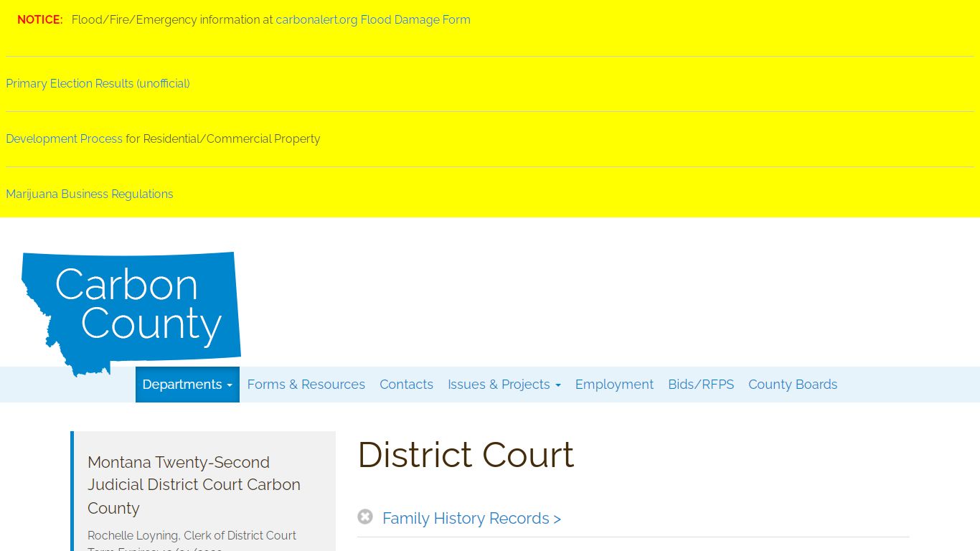Click the circled X icon beside Family History Records
The width and height of the screenshot is (980, 551).
(365, 517)
